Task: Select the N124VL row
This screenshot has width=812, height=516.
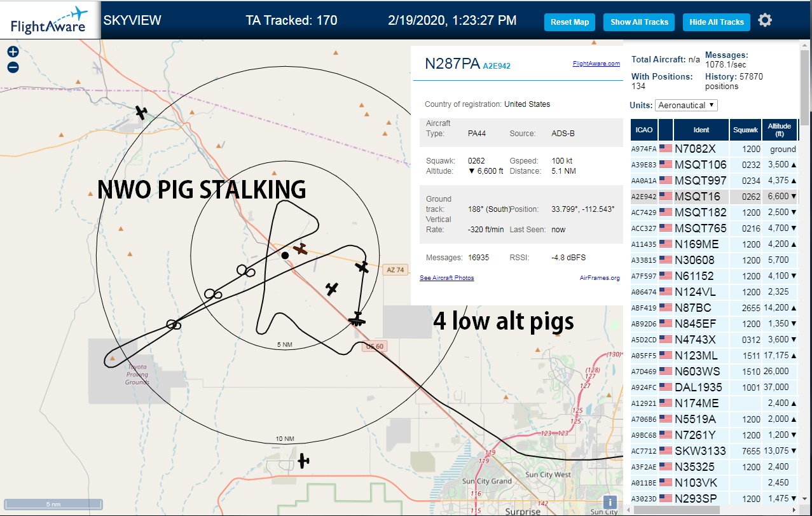Action: click(x=713, y=292)
